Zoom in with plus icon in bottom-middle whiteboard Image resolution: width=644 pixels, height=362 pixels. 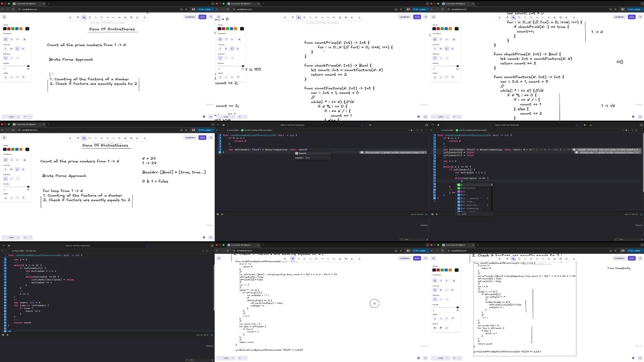pyautogui.click(x=233, y=358)
